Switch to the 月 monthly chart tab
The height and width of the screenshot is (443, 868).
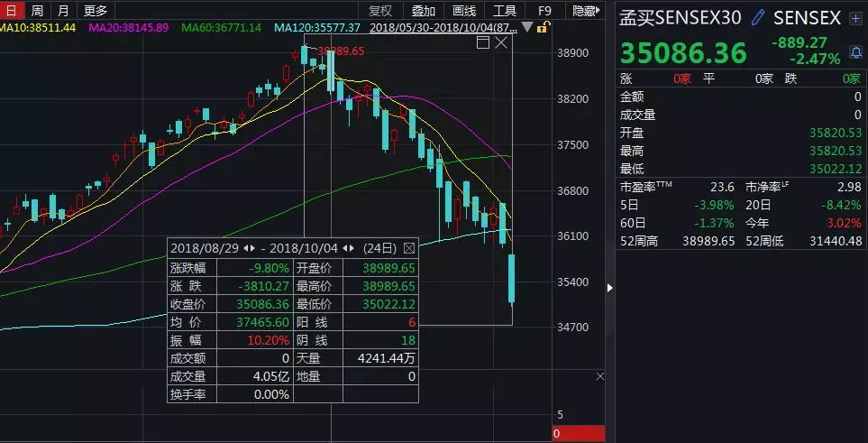64,10
